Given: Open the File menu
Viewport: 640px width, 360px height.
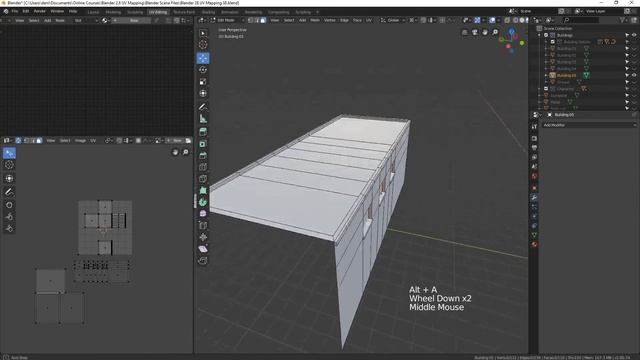Looking at the screenshot, I should point(15,11).
